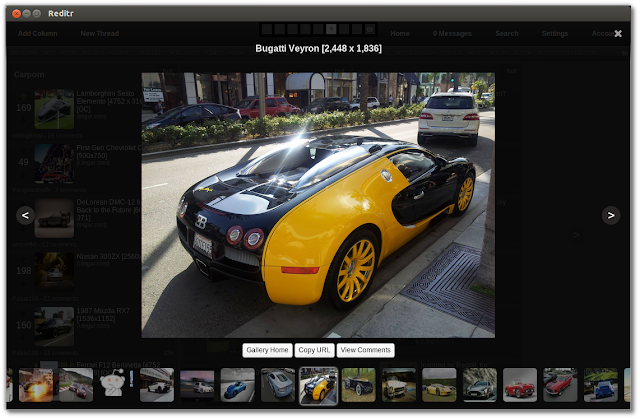
Task: Open 0 Messages in background toolbar
Action: click(x=452, y=33)
